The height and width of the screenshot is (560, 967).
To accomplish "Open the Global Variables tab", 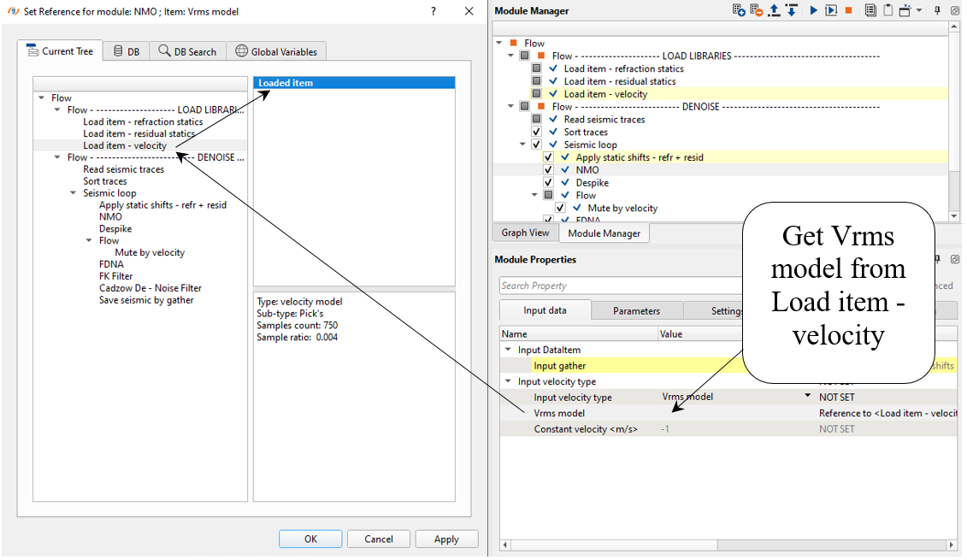I will pyautogui.click(x=275, y=51).
